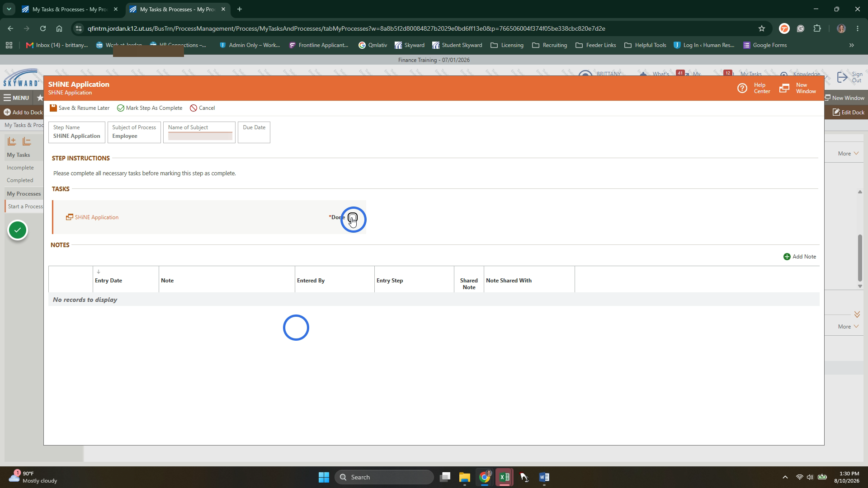Click the Entry Step column header

414,280
